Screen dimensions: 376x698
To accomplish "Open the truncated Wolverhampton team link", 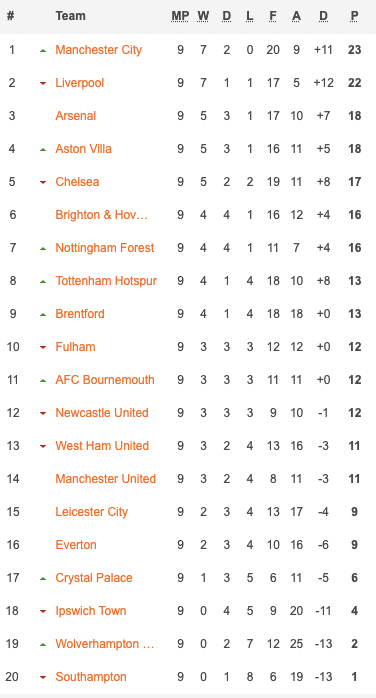I will click(x=105, y=644).
